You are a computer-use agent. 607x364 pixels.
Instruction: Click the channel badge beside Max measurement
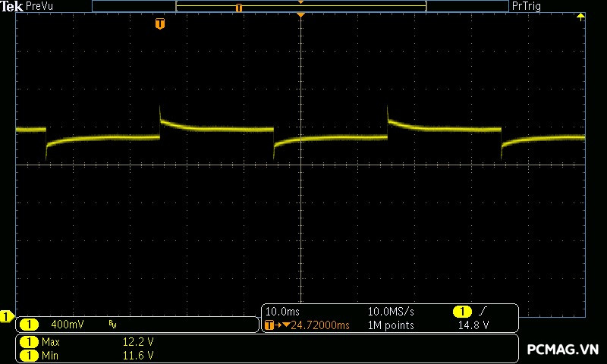29,342
